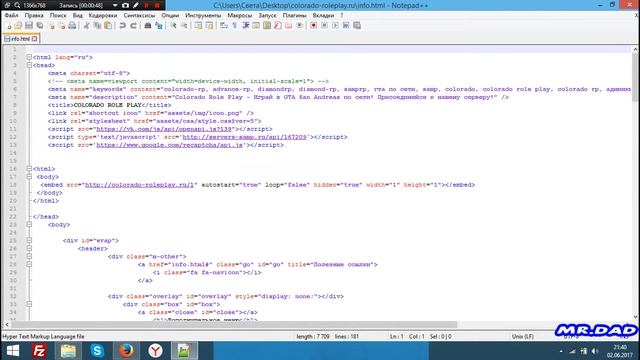Toggle file monitoring eye icon
640x360 pixels.
(x=299, y=26)
